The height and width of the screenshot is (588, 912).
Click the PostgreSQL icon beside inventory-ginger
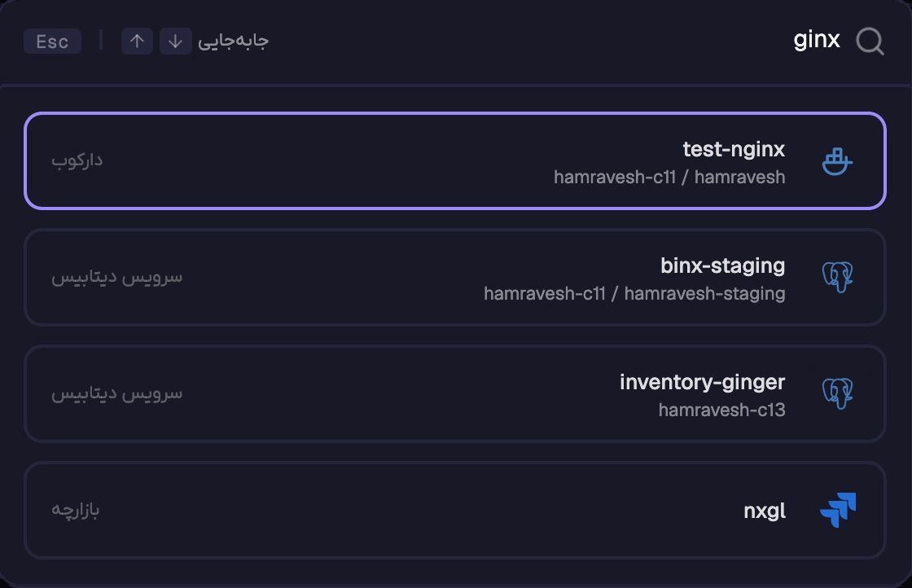838,393
